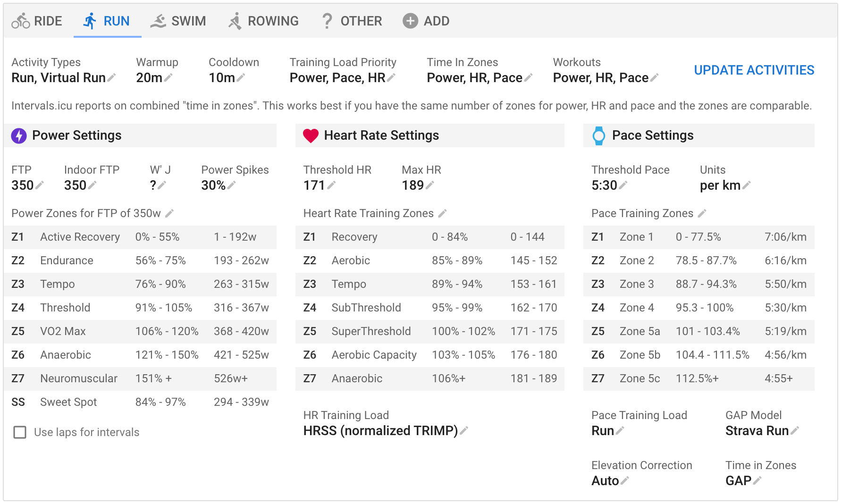Edit Power Zones for FTP pencil icon
The width and height of the screenshot is (842, 504).
click(169, 214)
